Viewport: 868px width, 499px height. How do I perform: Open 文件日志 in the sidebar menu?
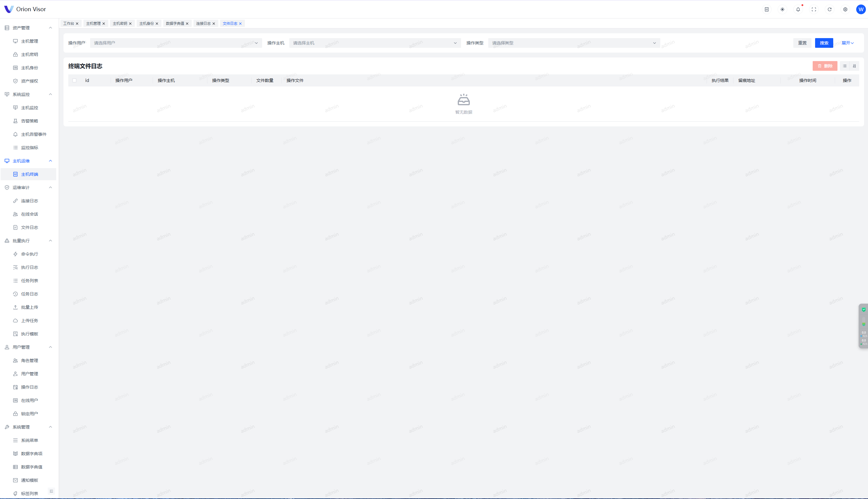click(29, 227)
